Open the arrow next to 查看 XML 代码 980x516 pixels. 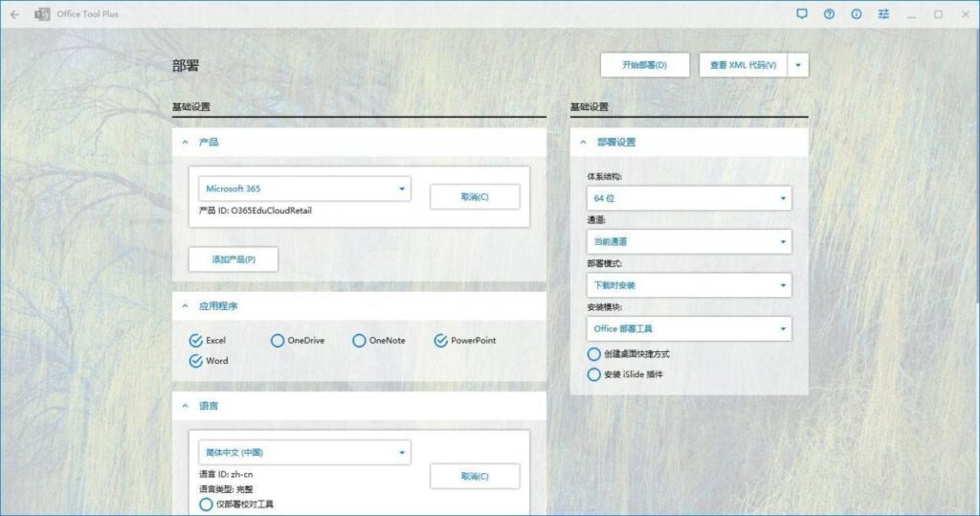tap(798, 65)
